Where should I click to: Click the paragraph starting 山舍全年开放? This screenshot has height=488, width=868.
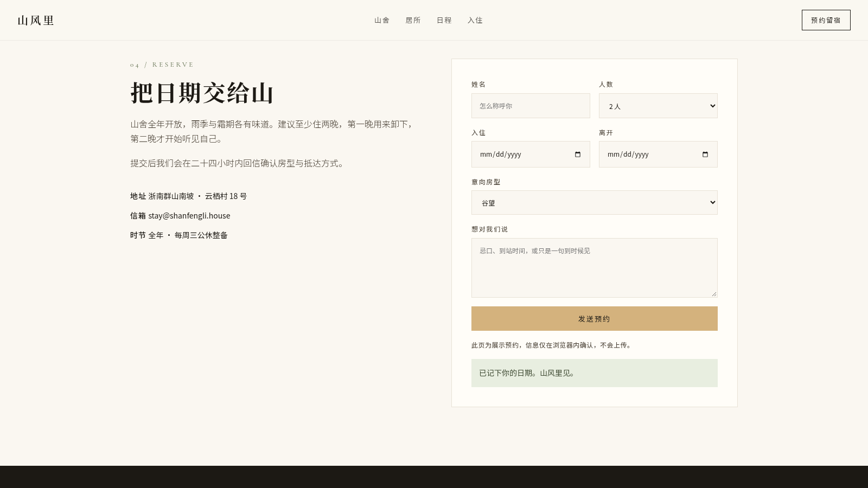(x=273, y=132)
